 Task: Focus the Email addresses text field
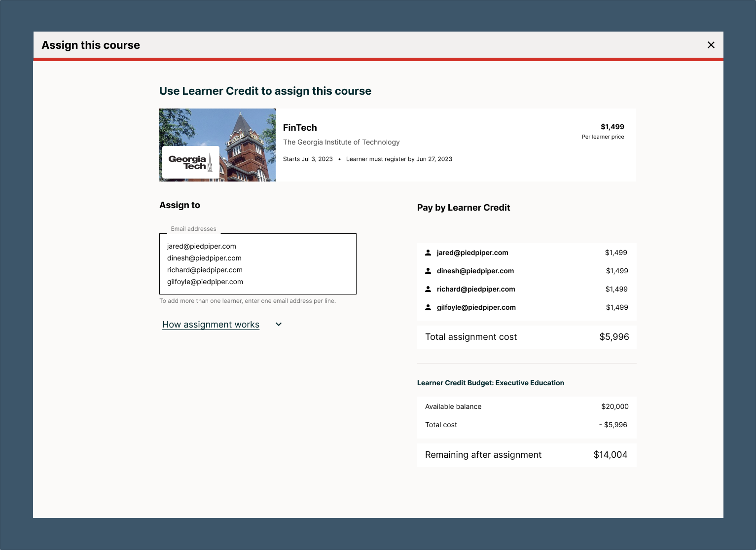pos(258,264)
